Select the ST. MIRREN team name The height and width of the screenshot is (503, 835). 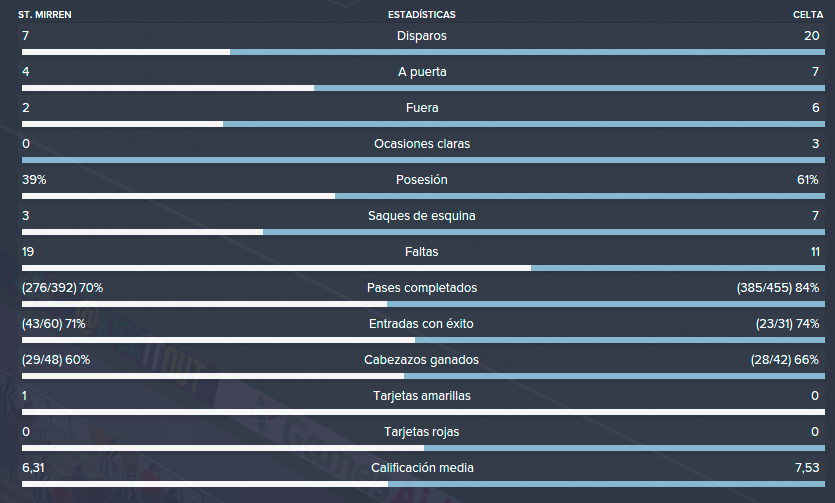pos(45,15)
